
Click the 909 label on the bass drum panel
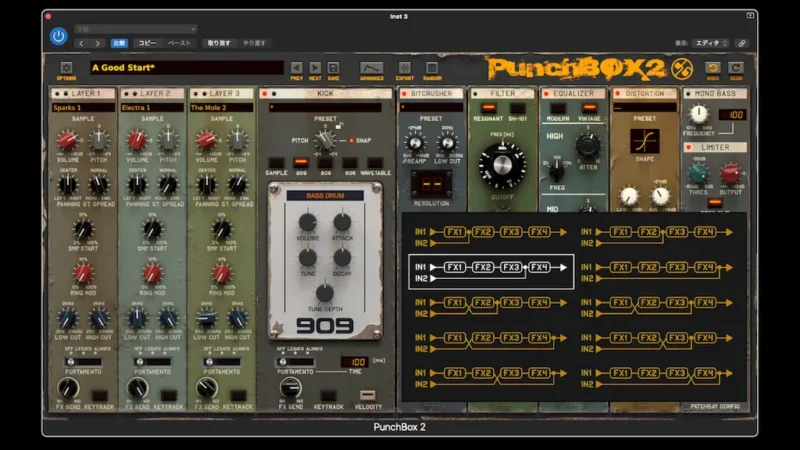[x=325, y=326]
